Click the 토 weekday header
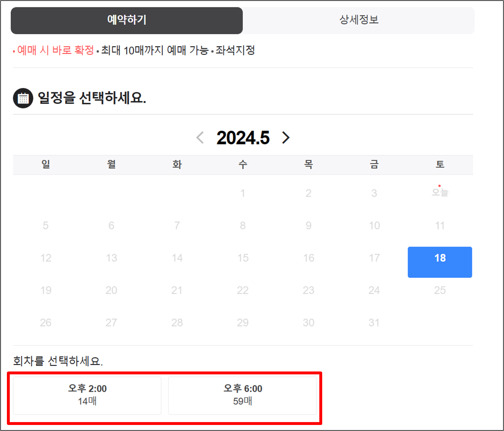The image size is (504, 431). pyautogui.click(x=440, y=164)
